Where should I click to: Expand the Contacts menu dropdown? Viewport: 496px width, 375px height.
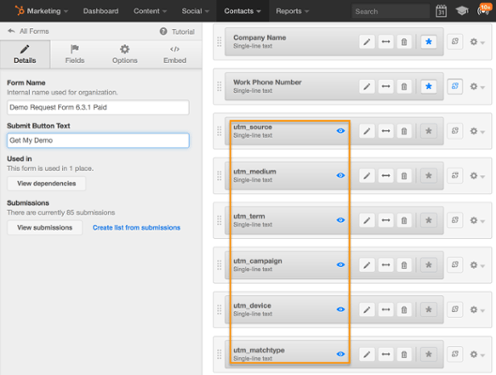point(242,11)
